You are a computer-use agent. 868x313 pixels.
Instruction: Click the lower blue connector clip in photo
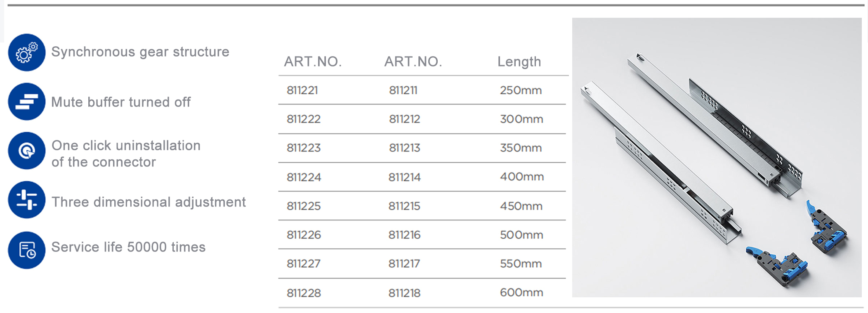click(777, 266)
